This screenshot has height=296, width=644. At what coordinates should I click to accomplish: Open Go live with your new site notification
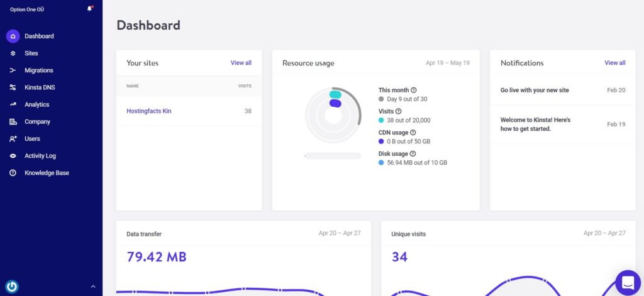(x=535, y=90)
